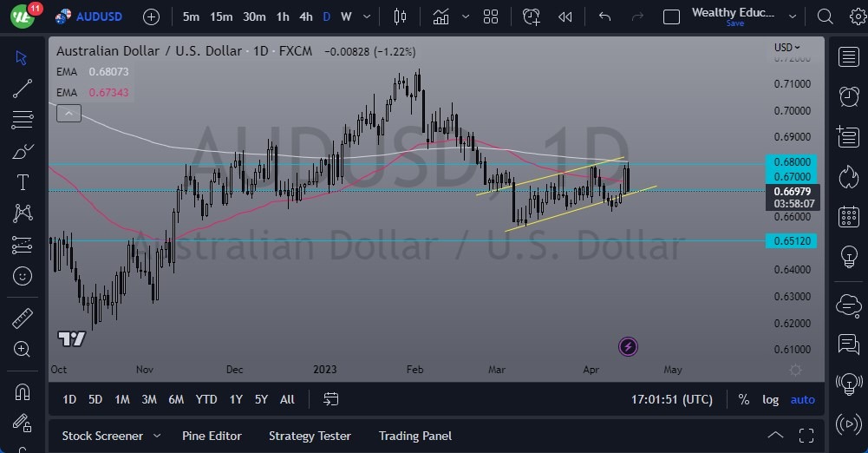Open the streams play icon
Screen dimensions: 868x453
[x=849, y=424]
